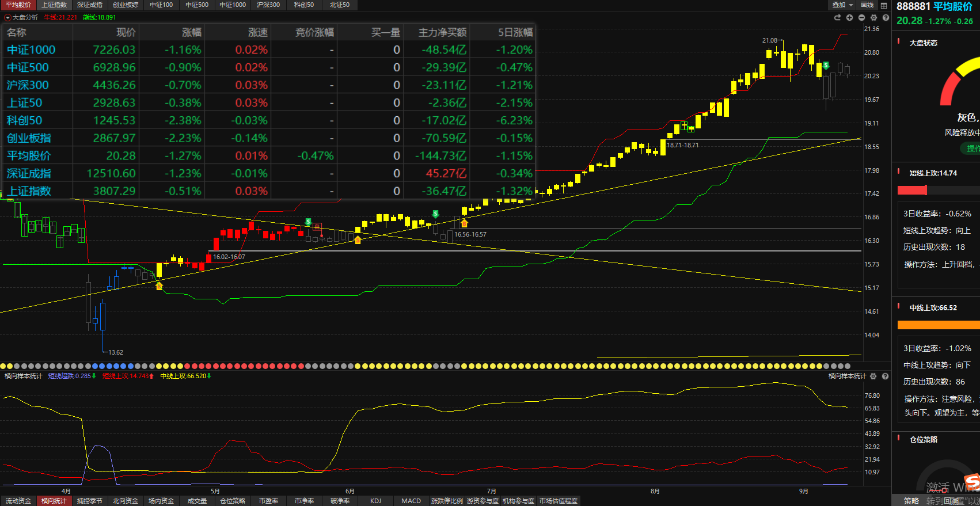Click the grid layout icon beside 画线
980x506 pixels.
[884, 5]
